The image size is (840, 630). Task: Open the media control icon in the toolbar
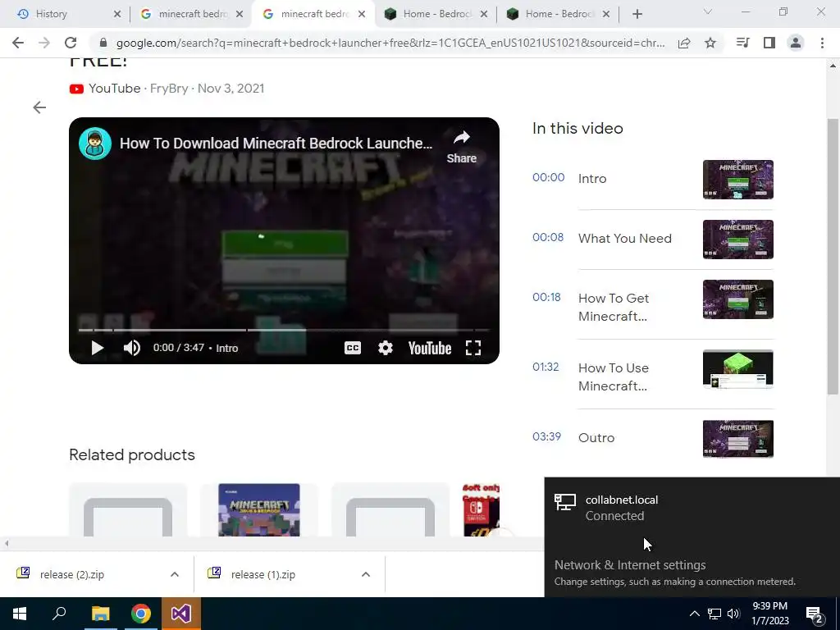coord(743,43)
